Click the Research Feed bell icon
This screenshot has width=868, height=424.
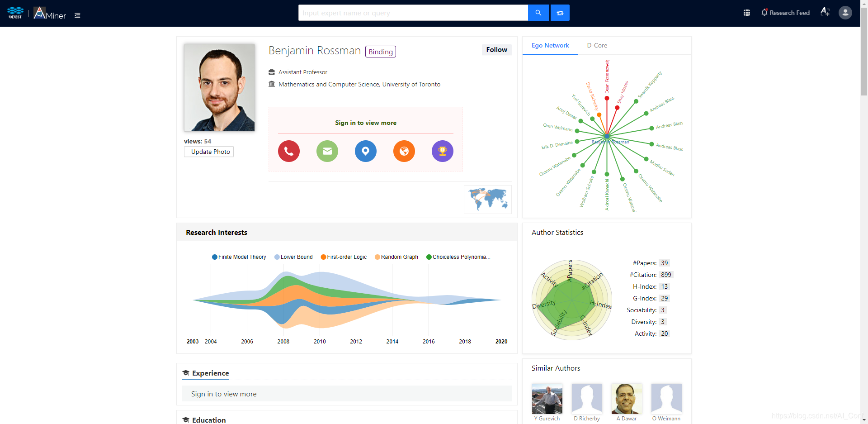coord(764,13)
